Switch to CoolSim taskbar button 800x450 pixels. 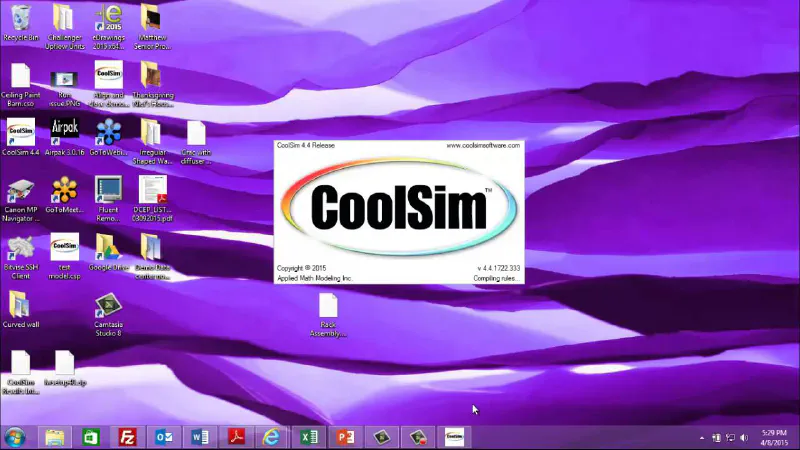pos(454,437)
